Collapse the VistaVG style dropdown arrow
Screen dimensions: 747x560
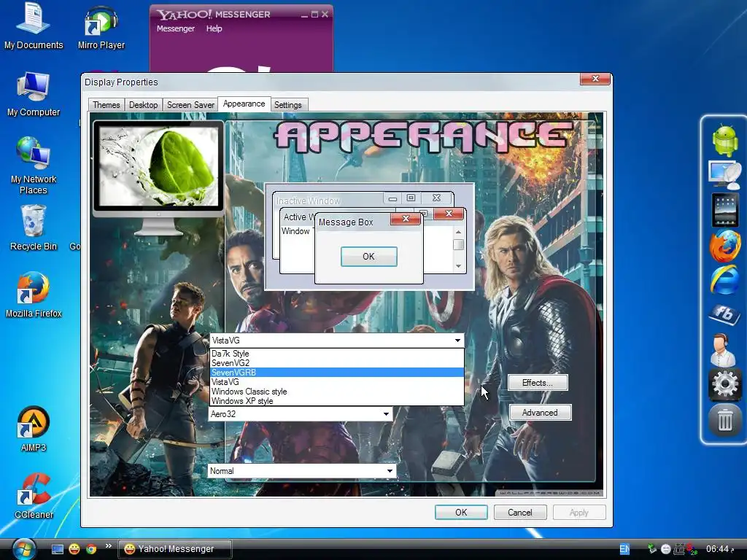(x=457, y=341)
